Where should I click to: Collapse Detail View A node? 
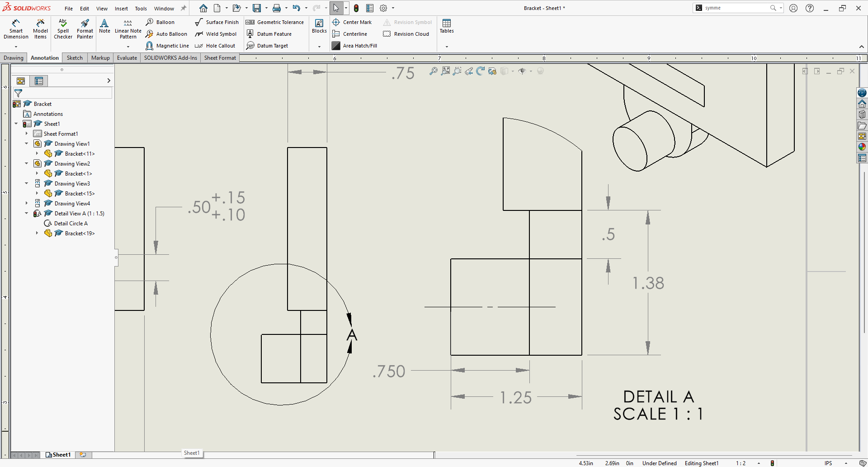pos(27,213)
